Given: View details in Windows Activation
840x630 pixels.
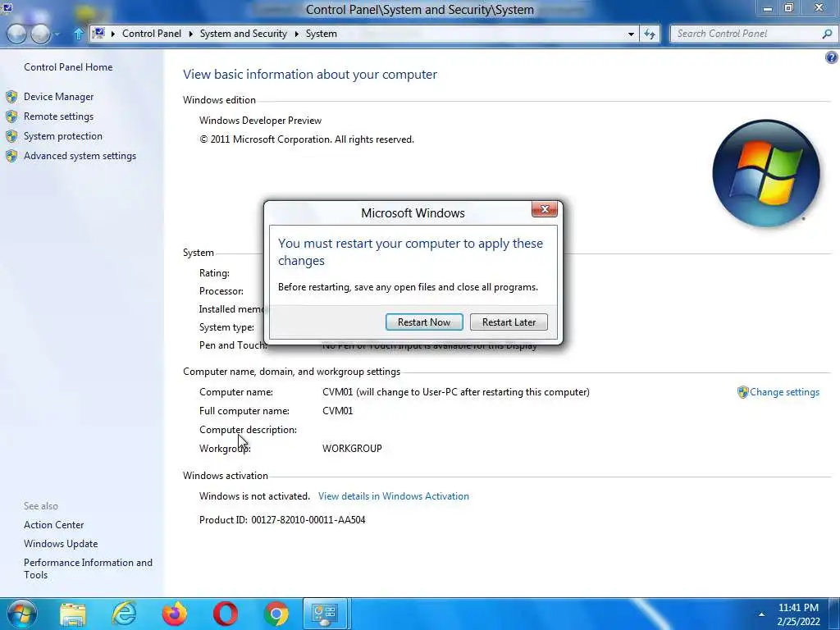Looking at the screenshot, I should pos(393,496).
